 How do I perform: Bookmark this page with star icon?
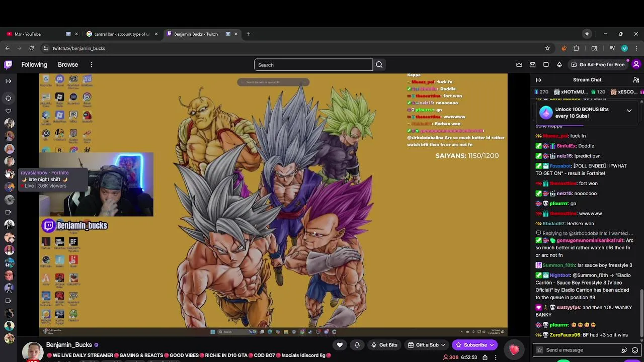click(x=547, y=48)
